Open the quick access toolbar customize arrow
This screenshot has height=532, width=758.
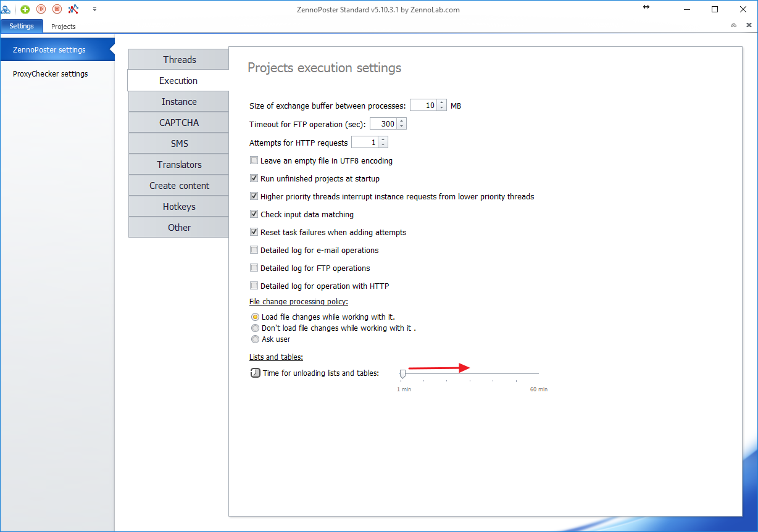(x=94, y=10)
